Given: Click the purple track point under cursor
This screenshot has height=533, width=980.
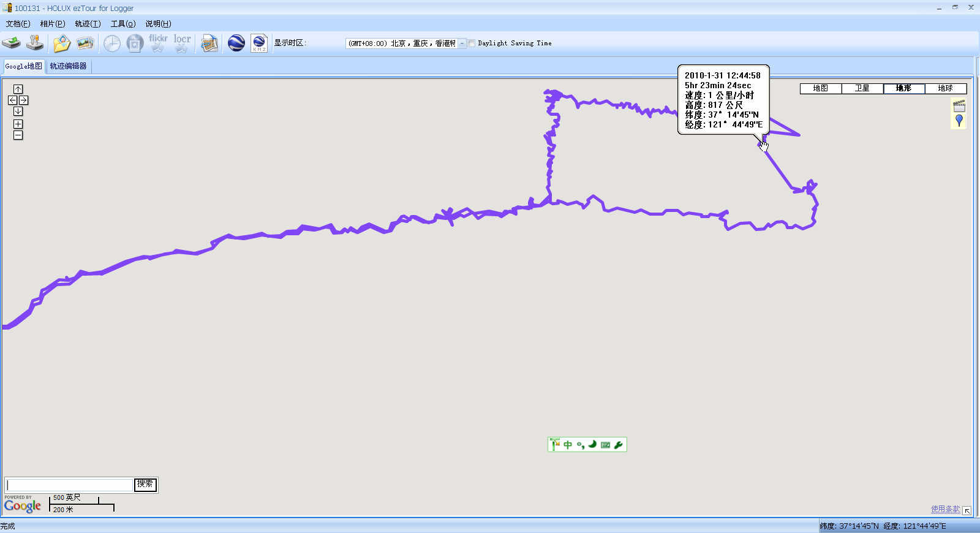Looking at the screenshot, I should 762,145.
